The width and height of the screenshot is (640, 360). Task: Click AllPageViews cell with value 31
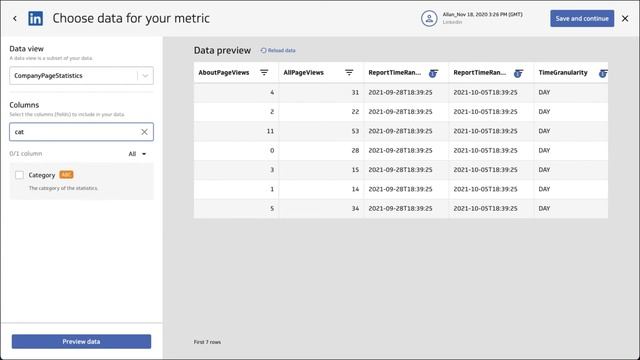point(321,92)
